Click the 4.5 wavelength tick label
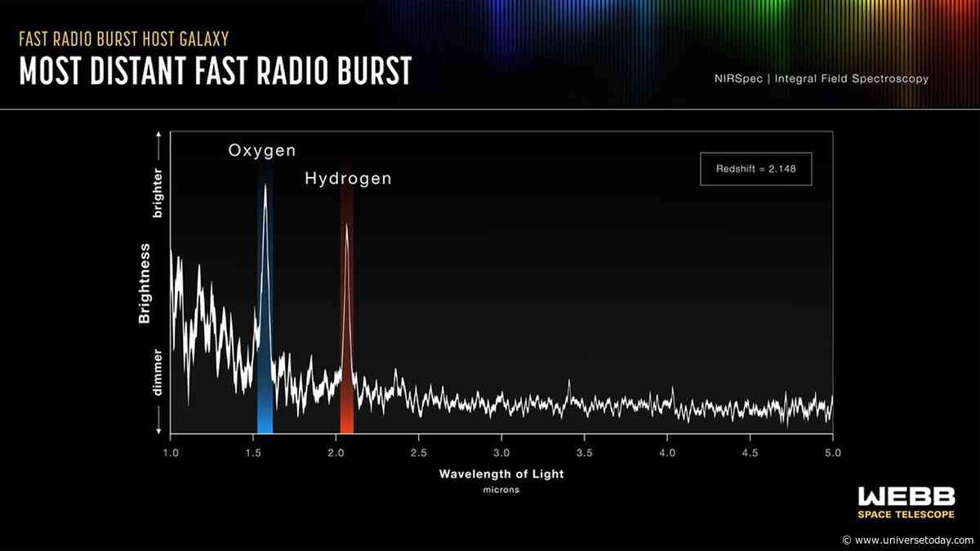The image size is (980, 551). pos(750,451)
